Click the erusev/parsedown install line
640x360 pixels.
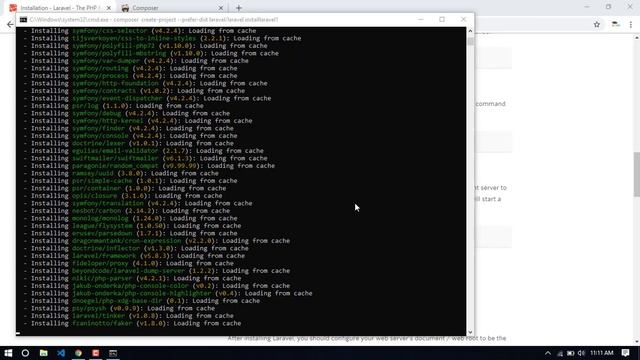131,233
